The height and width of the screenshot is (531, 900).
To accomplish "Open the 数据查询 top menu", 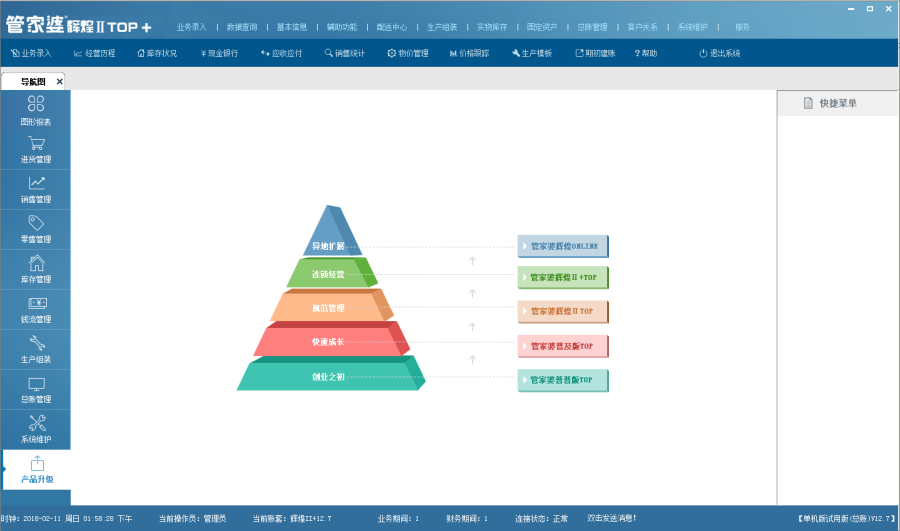I will point(241,27).
